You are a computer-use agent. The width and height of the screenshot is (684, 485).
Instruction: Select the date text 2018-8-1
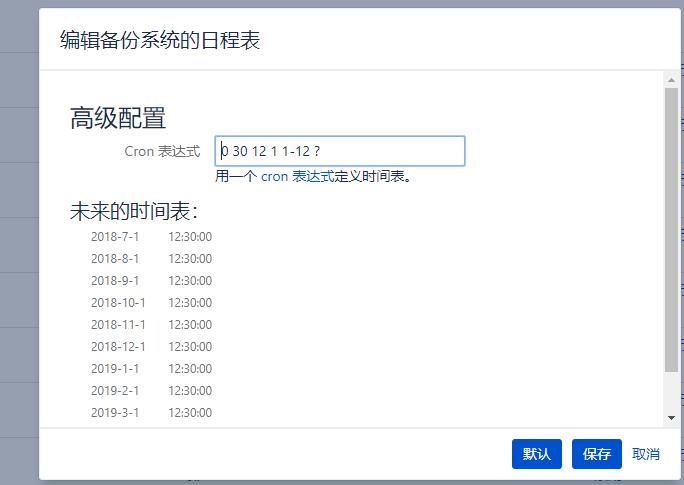point(115,259)
